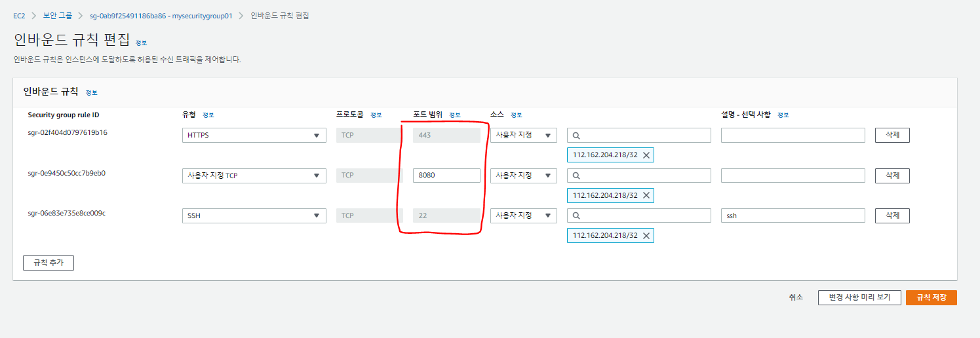The height and width of the screenshot is (338, 980).
Task: Delete the SSH rule with 삭제
Action: [x=893, y=216]
